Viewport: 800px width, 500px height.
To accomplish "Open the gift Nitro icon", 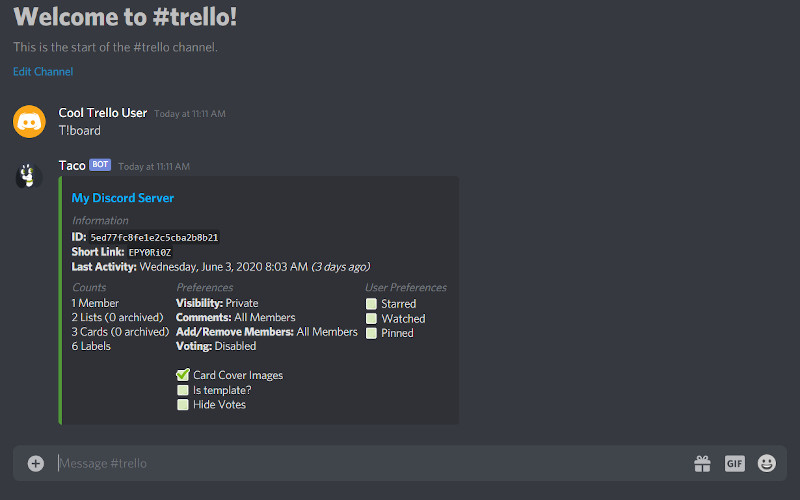I will click(702, 463).
